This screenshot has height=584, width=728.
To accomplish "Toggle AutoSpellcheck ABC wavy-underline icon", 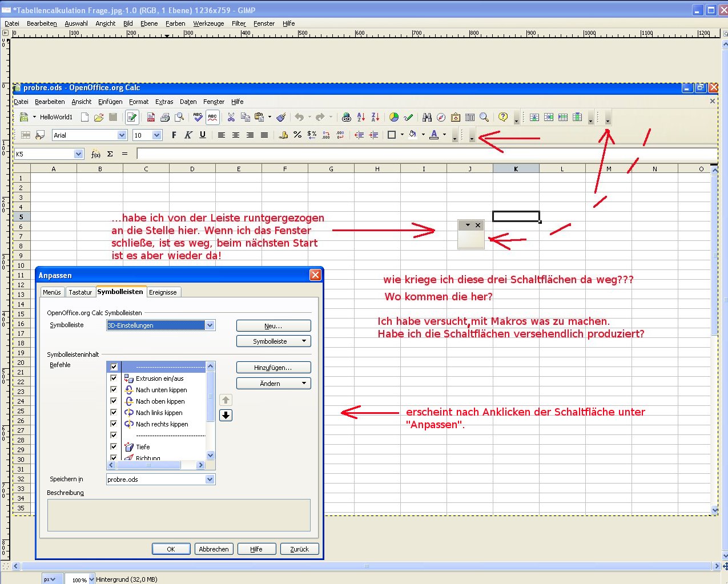I will (x=212, y=117).
